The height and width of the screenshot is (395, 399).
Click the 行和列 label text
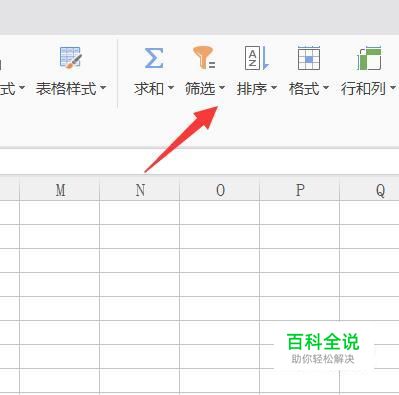[x=363, y=89]
